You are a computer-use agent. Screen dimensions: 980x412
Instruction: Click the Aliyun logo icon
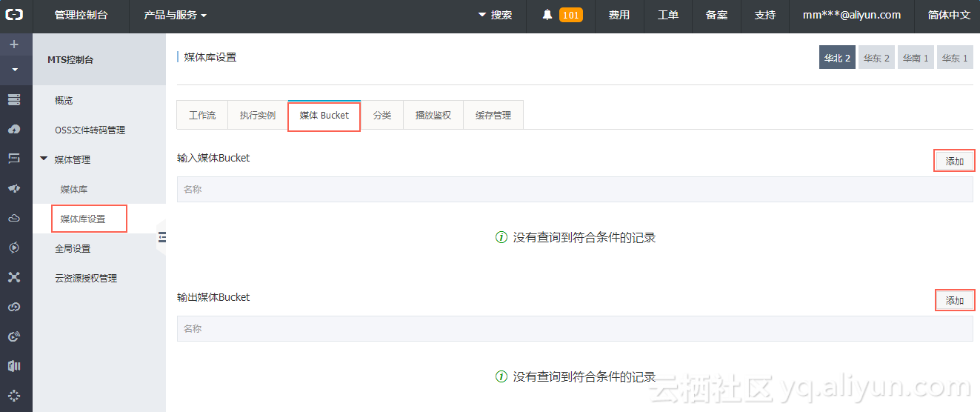click(x=16, y=15)
